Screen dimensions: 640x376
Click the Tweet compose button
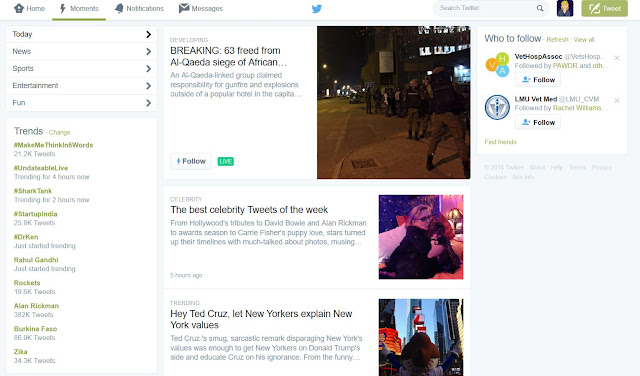pos(604,9)
